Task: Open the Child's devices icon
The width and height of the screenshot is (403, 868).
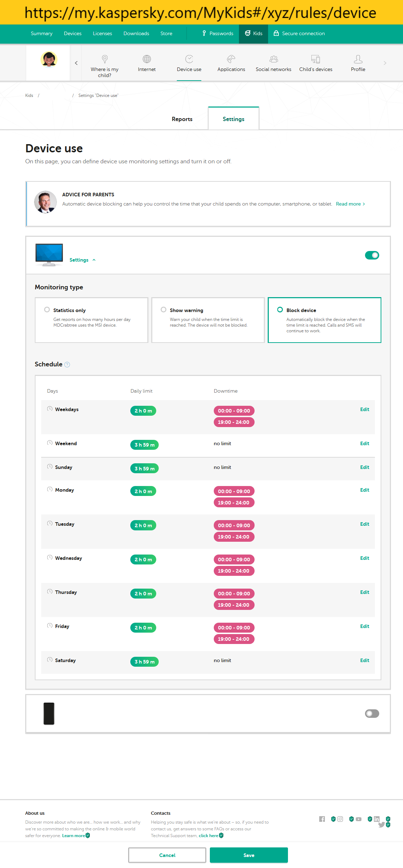Action: [x=316, y=59]
